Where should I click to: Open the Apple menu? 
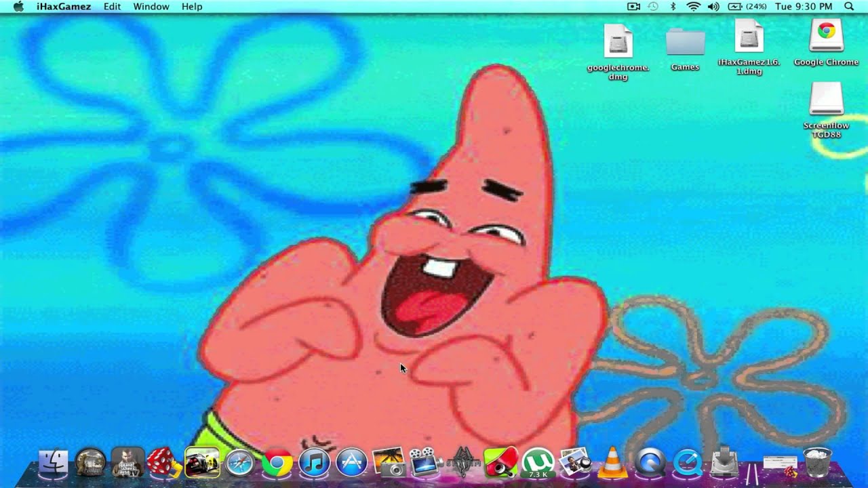[18, 6]
